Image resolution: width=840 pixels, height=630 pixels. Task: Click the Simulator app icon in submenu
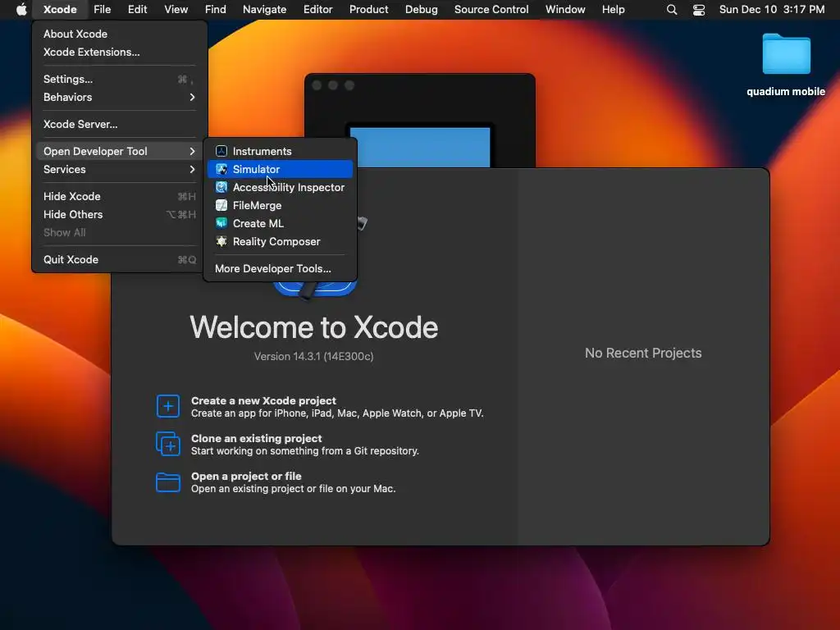[x=221, y=169]
